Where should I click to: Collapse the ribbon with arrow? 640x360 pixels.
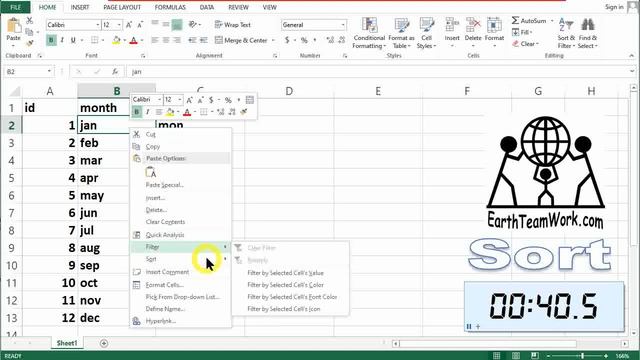click(632, 56)
